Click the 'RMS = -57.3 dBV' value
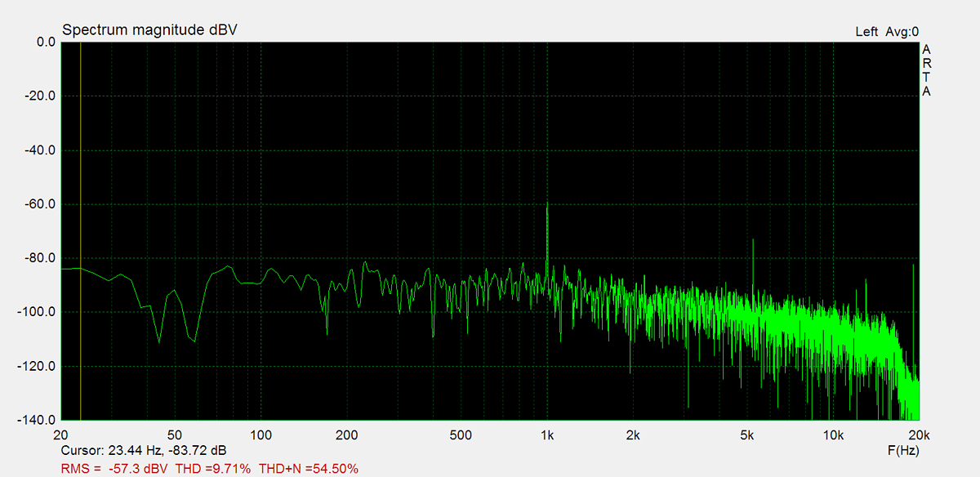 coord(115,468)
